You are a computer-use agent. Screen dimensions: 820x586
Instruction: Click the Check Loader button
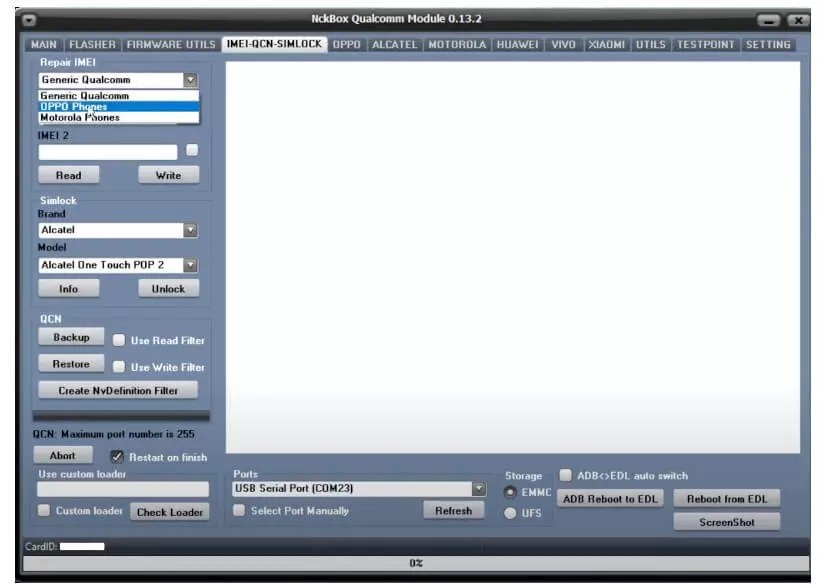coord(170,512)
